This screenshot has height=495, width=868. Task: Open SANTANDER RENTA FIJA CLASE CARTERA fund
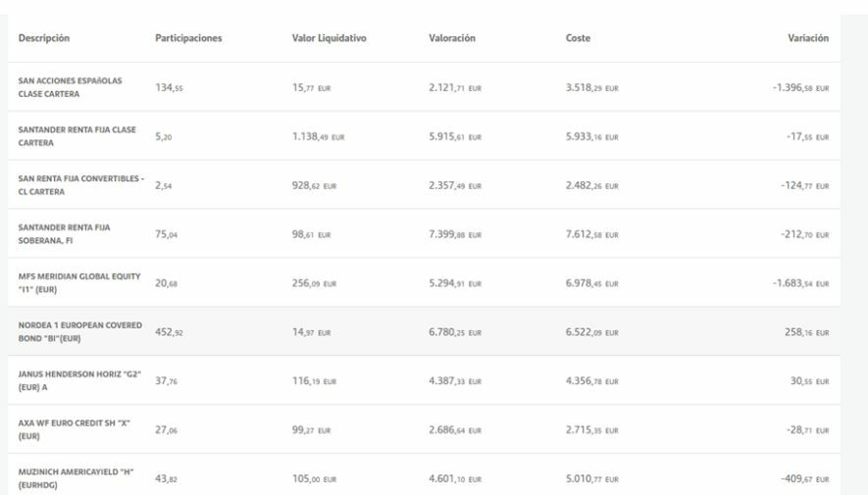pos(76,135)
